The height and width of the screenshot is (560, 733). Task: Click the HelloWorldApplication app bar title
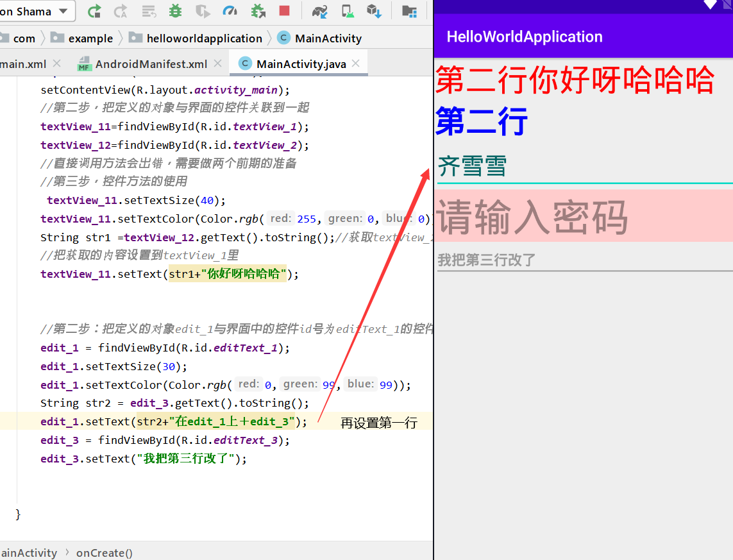525,37
